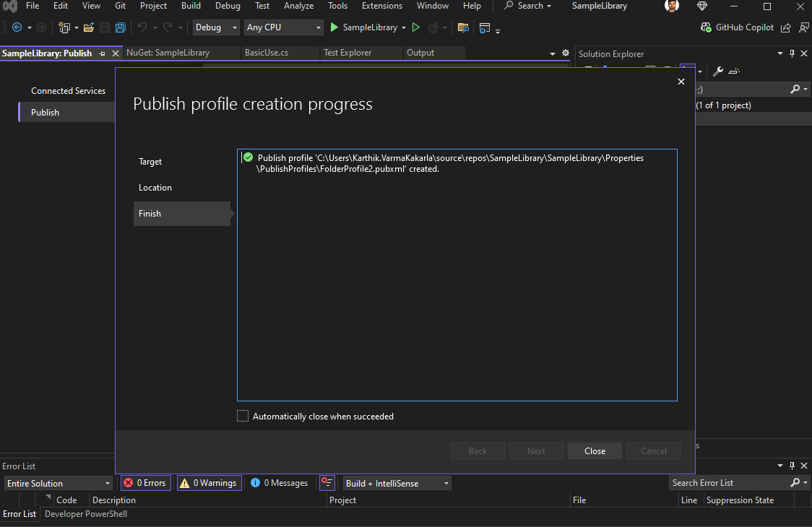Open the Extensions menu
Screen dimensions: 812x527
tap(382, 6)
